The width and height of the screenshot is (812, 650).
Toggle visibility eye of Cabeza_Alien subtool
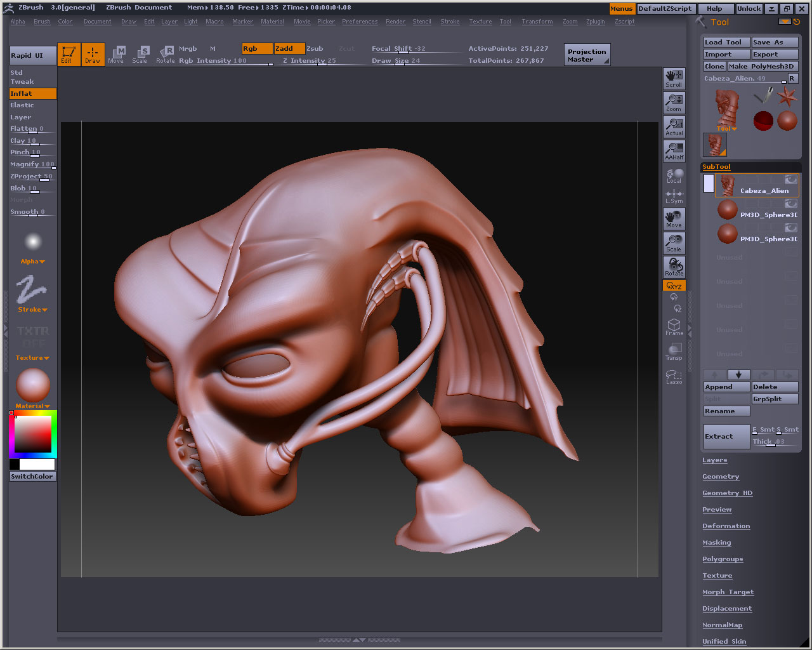[x=790, y=180]
